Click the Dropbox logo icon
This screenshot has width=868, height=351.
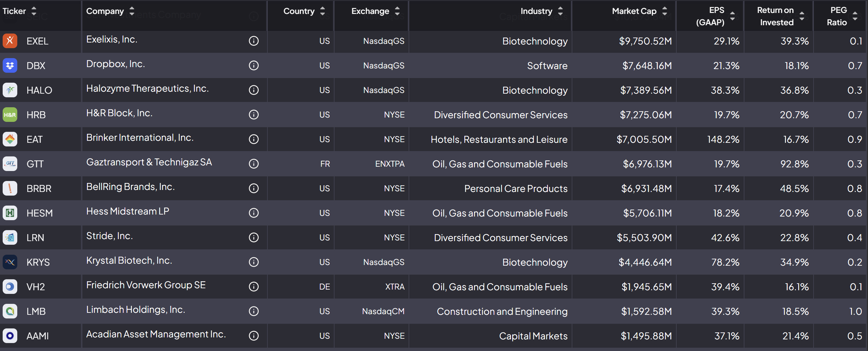point(10,65)
